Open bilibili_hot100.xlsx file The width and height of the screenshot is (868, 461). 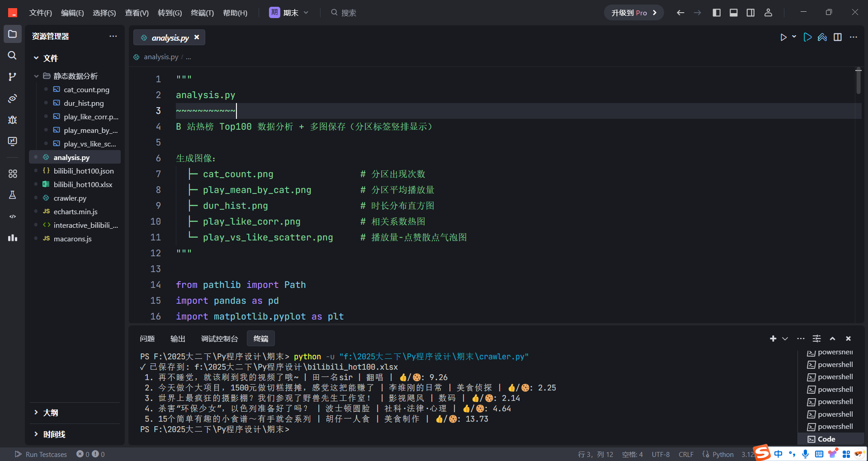83,184
